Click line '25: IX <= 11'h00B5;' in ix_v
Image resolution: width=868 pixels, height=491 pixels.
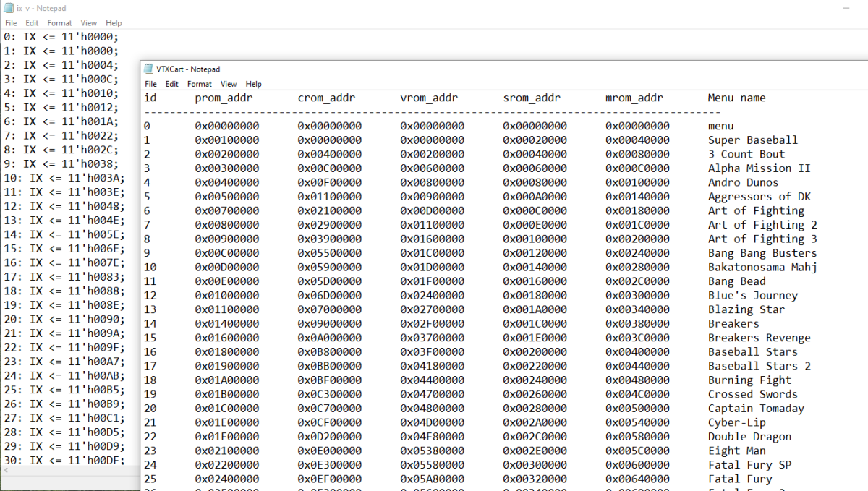tap(64, 390)
